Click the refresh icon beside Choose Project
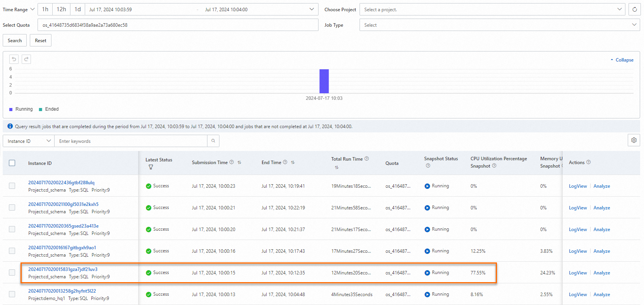 634,10
